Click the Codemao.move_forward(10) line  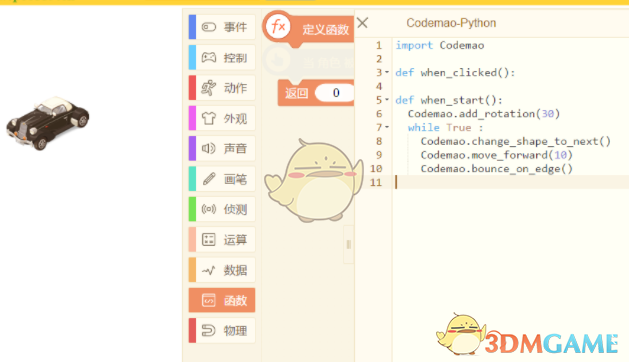point(496,155)
